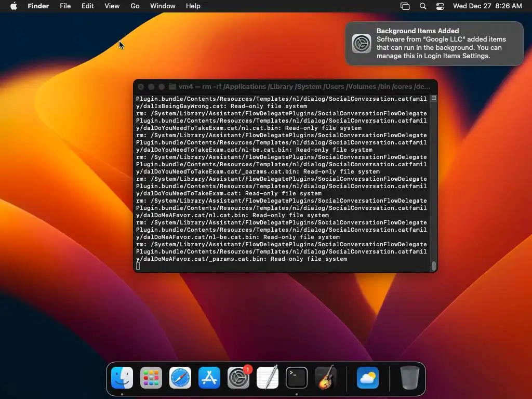The width and height of the screenshot is (532, 399).
Task: Open Finder from the Dock
Action: click(x=122, y=378)
